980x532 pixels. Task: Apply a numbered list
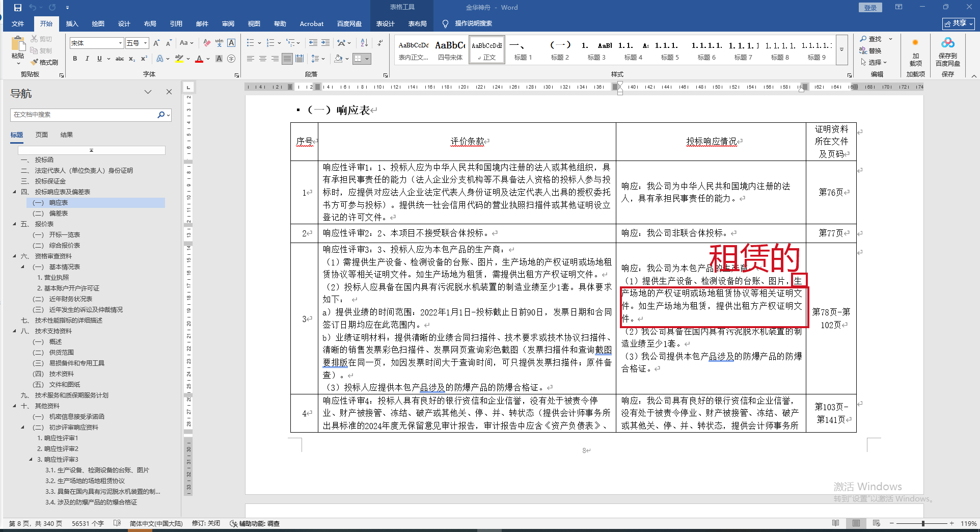coord(270,43)
